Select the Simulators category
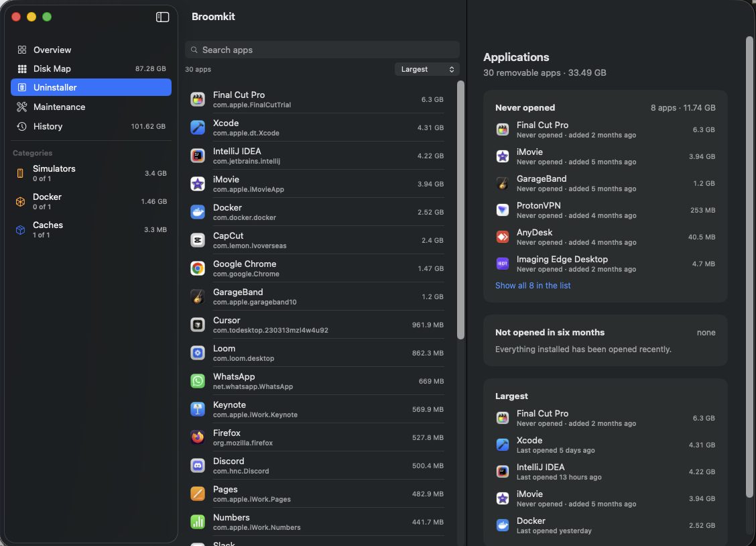 click(x=91, y=173)
